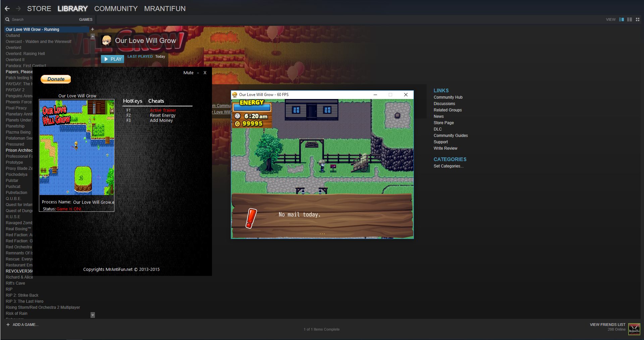Click the forward navigation arrow
The height and width of the screenshot is (340, 644).
[18, 9]
